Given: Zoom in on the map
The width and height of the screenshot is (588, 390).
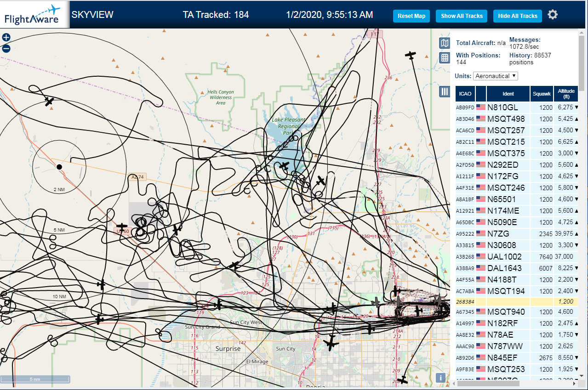Looking at the screenshot, I should click(x=6, y=38).
